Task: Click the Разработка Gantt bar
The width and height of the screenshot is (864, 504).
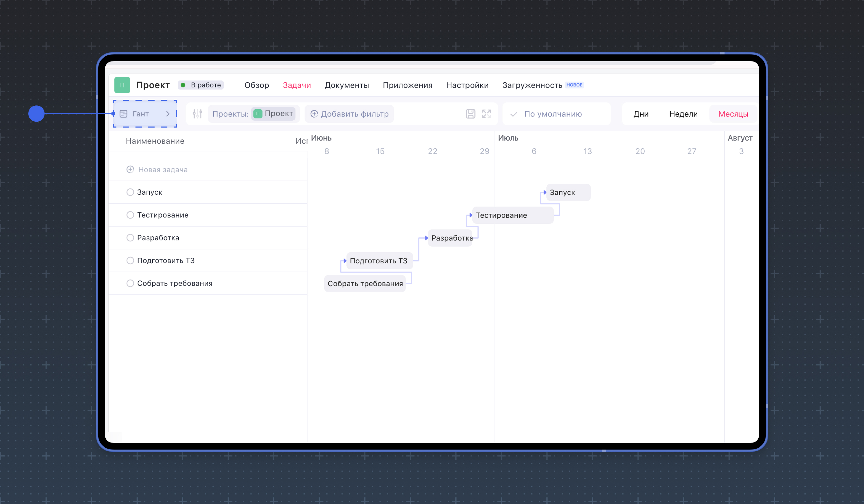Action: pyautogui.click(x=450, y=238)
